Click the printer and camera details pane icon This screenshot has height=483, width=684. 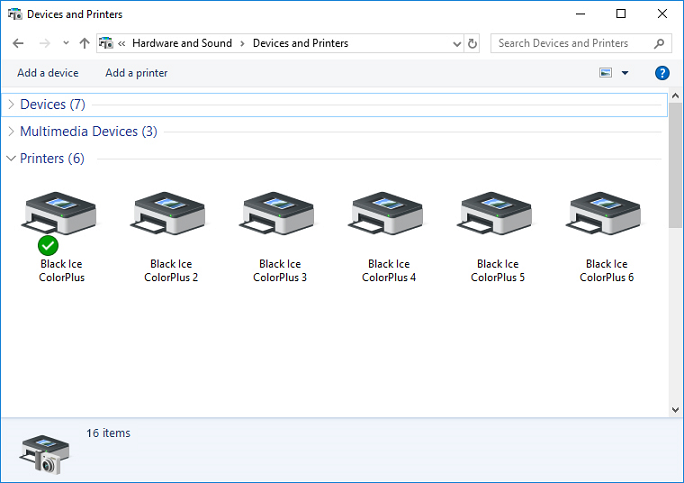44,454
